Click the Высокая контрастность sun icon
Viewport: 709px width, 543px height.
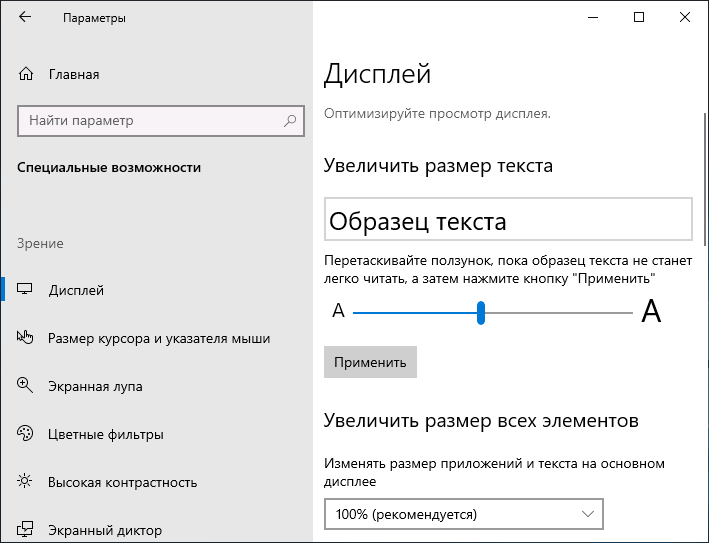click(x=24, y=481)
